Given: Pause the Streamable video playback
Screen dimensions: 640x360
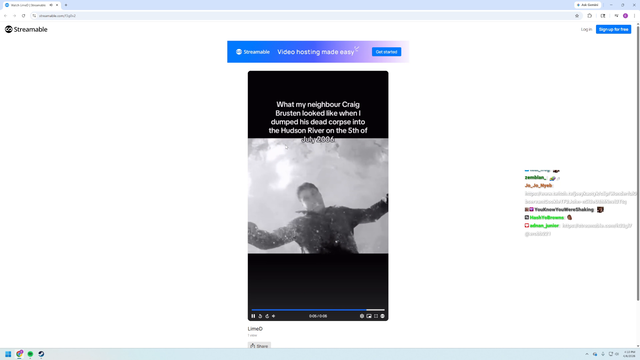Looking at the screenshot, I should [253, 316].
